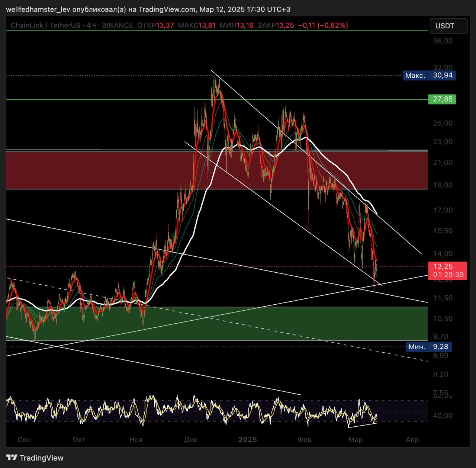This screenshot has height=468, width=476.
Task: Click the 36,00 price axis label
Action: 443,41
